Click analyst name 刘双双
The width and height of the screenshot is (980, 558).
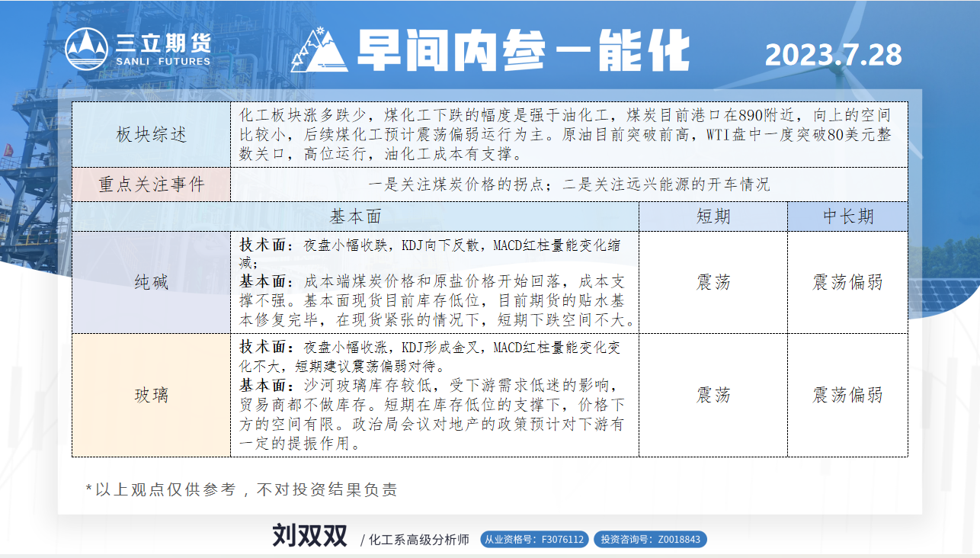[309, 536]
